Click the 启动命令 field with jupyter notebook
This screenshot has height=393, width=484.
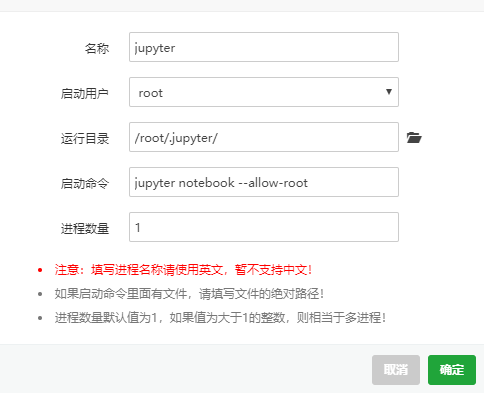(x=264, y=182)
